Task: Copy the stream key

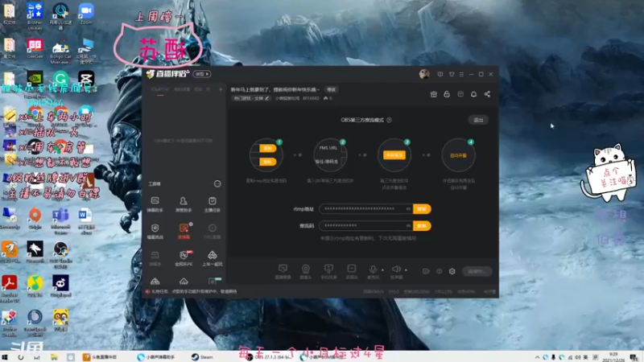Action: click(x=422, y=226)
